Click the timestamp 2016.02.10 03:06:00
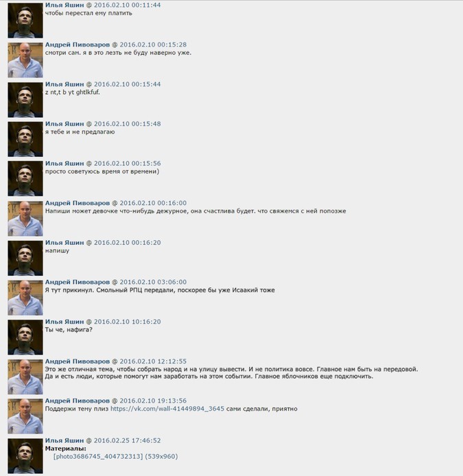 point(153,282)
